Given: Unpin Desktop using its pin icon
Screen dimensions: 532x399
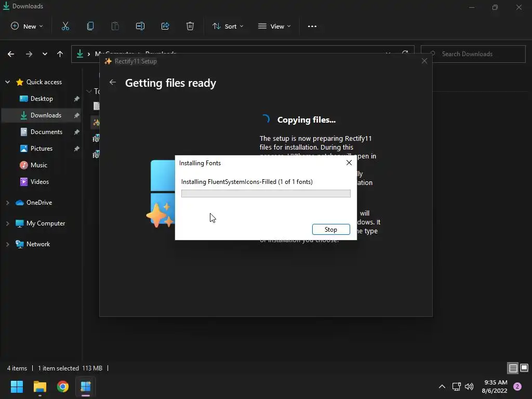Looking at the screenshot, I should click(x=77, y=99).
